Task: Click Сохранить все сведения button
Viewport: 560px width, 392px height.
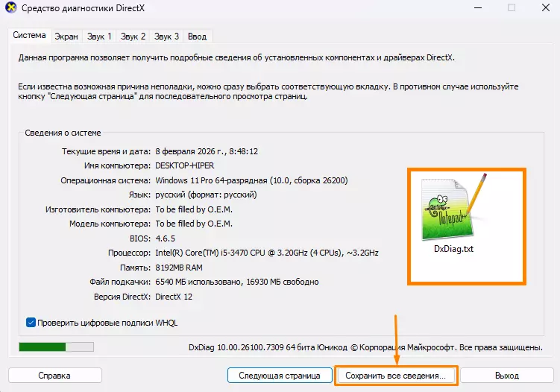Action: [396, 376]
